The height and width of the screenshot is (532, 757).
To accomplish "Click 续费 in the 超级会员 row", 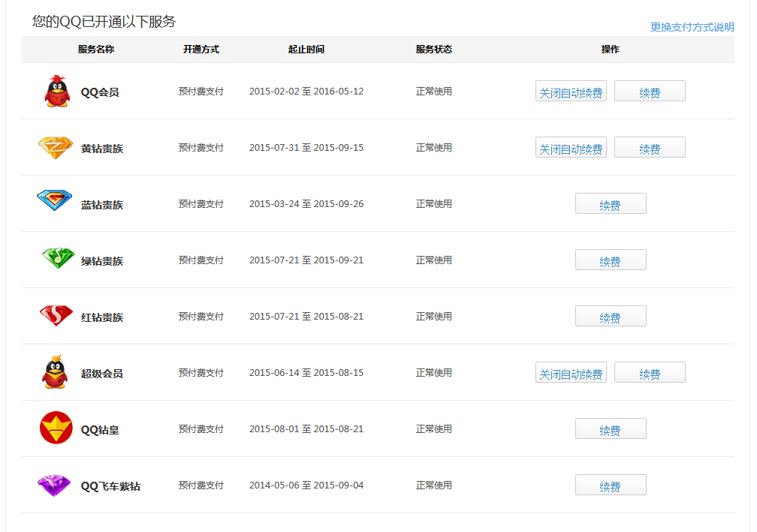I will pos(650,372).
